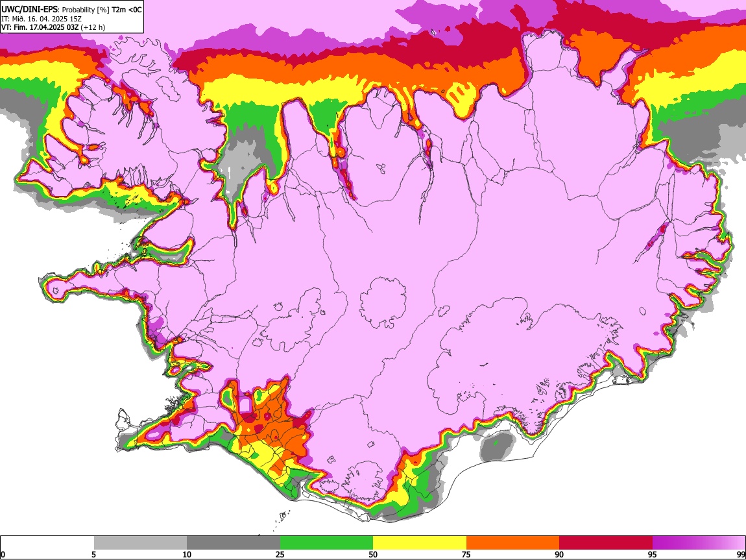Click the legend value label '95'
This screenshot has width=746, height=560.
pos(653,554)
